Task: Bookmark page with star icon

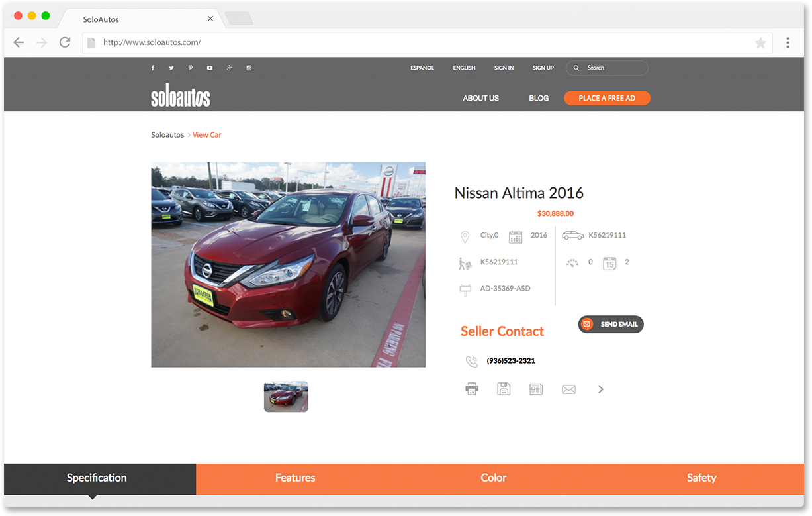Action: coord(761,43)
